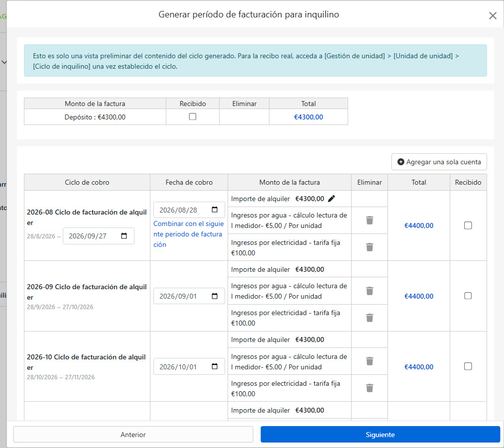
Task: Open calendar picker for 2026/09/27 end date
Action: [124, 236]
